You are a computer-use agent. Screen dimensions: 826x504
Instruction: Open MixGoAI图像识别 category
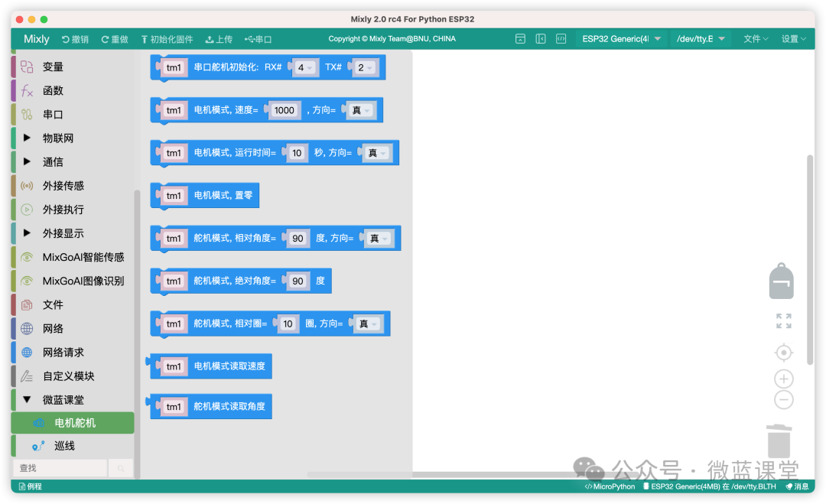point(73,281)
